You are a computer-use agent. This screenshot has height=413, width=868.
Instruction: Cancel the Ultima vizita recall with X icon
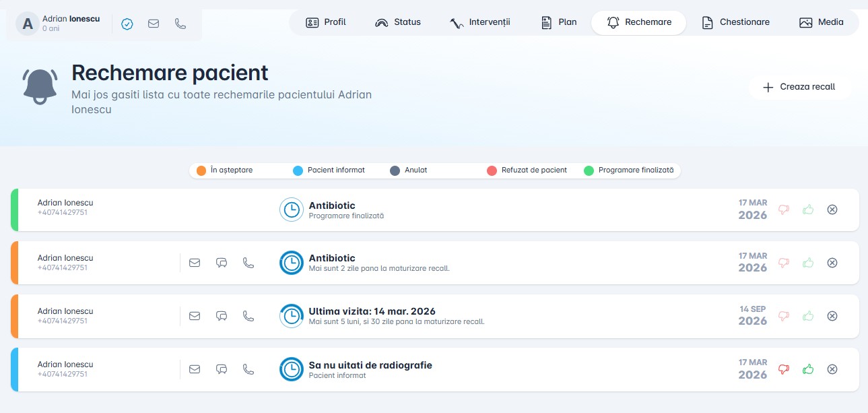[x=832, y=316]
